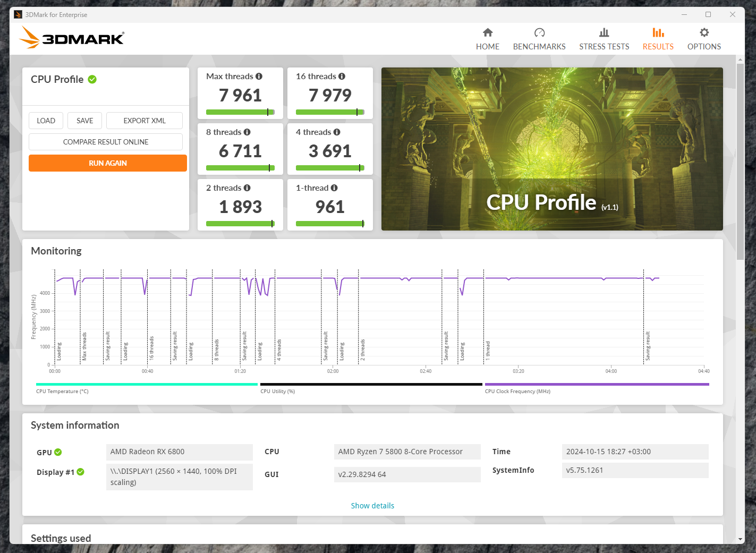This screenshot has width=756, height=553.
Task: Click the orange RUN AGAIN button
Action: [108, 163]
